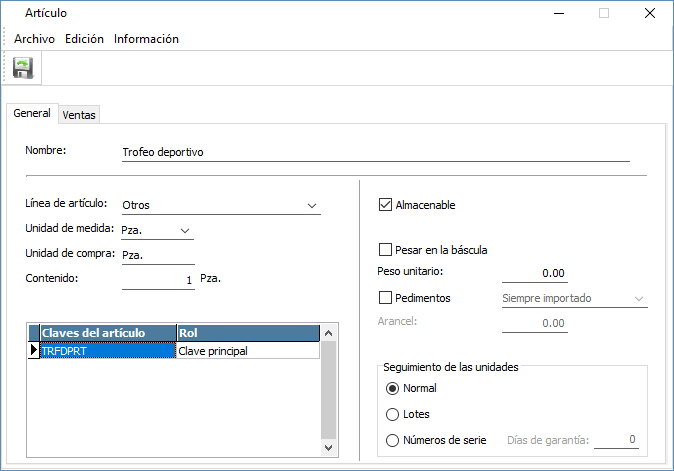Select the TRFDPRT key cell
The height and width of the screenshot is (471, 674).
(107, 351)
